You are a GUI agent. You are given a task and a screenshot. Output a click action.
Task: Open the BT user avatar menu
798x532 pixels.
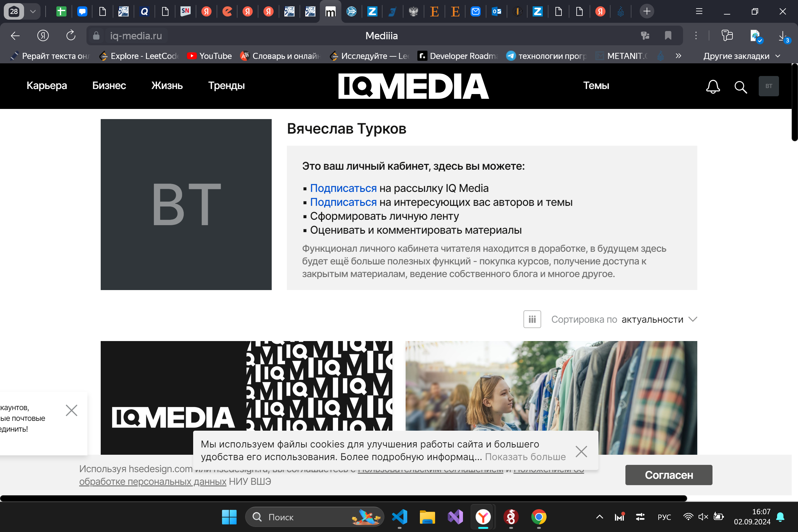(769, 86)
